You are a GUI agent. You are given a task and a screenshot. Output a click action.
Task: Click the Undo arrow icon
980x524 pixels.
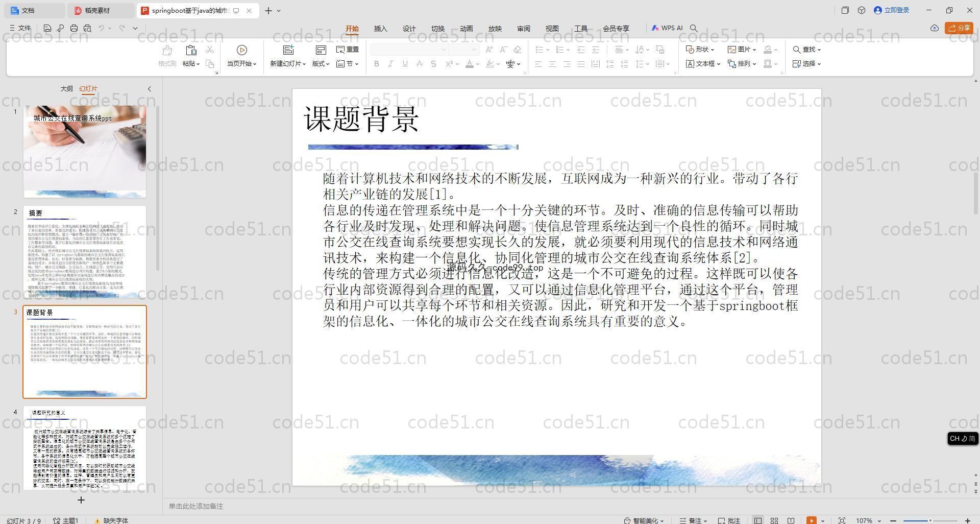pyautogui.click(x=102, y=28)
